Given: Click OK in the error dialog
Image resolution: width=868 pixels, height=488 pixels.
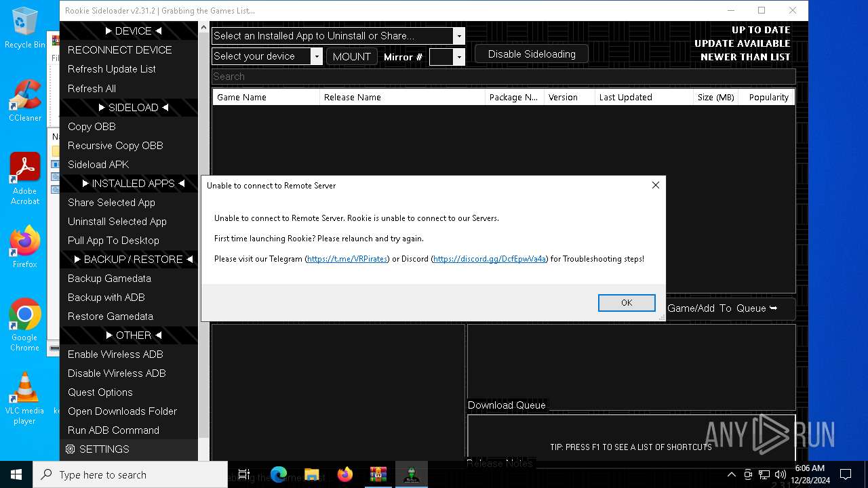Looking at the screenshot, I should click(x=626, y=303).
